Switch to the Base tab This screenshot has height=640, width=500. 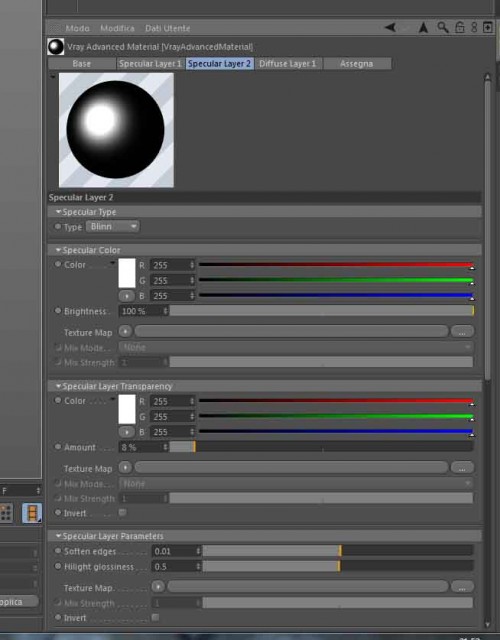click(82, 64)
